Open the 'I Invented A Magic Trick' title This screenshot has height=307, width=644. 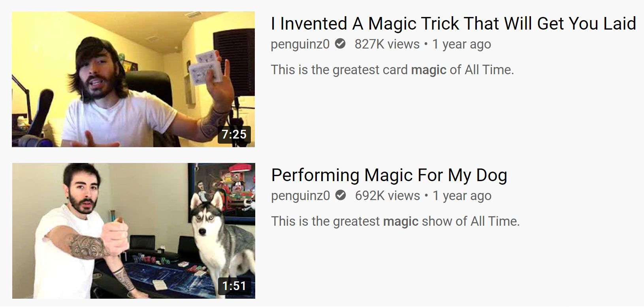[453, 23]
